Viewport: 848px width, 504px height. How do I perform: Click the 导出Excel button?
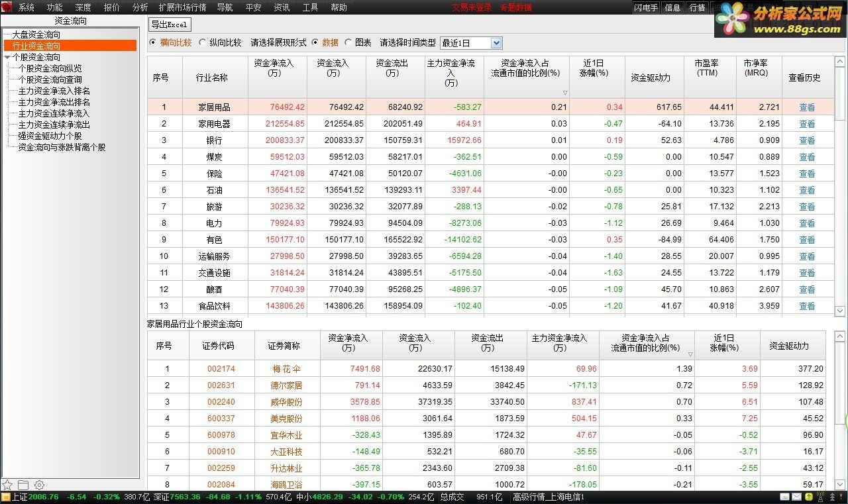coord(170,25)
